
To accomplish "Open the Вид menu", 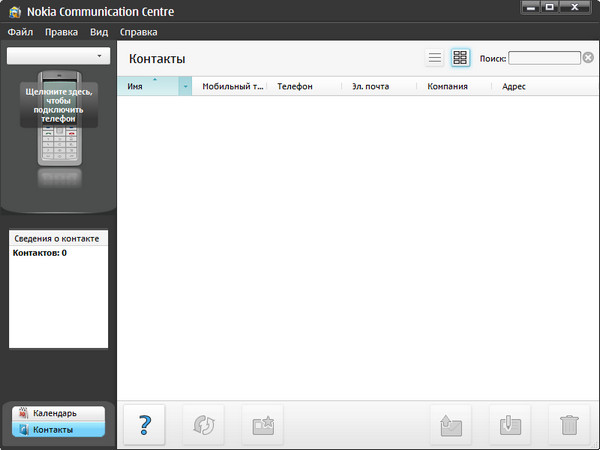I will click(99, 32).
